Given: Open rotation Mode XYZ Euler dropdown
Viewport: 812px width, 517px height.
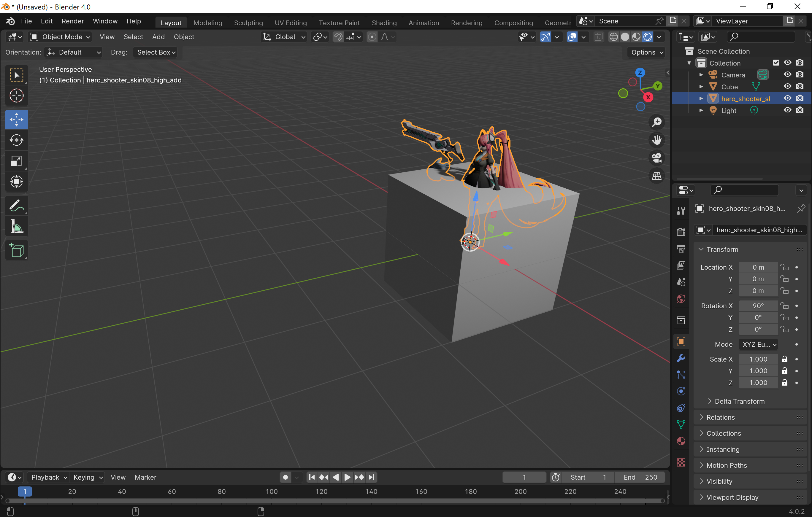Looking at the screenshot, I should point(758,344).
